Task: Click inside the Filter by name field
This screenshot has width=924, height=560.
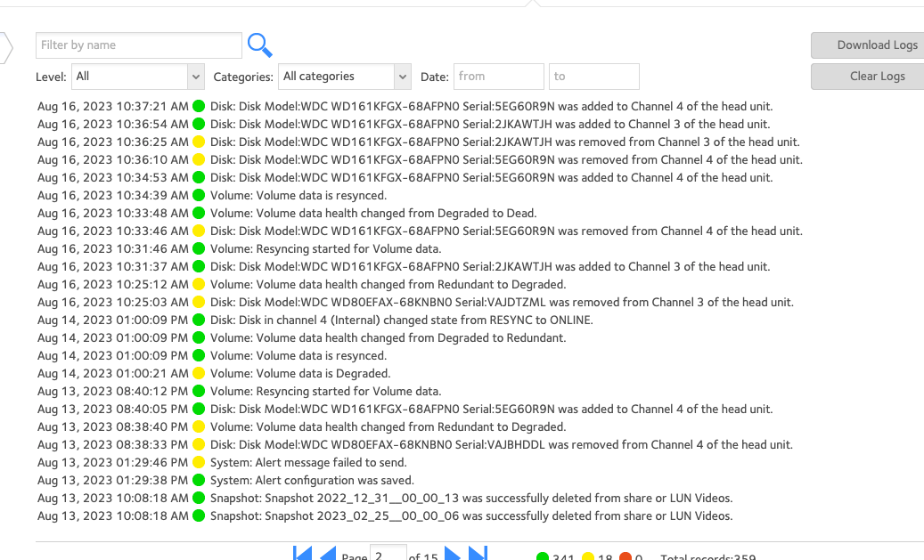Action: (x=138, y=45)
